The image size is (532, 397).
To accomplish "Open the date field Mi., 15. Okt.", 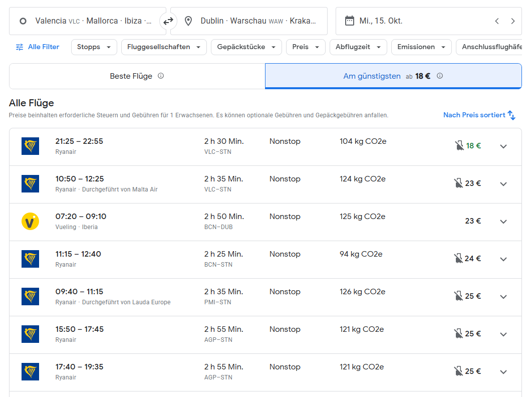I will [x=428, y=21].
